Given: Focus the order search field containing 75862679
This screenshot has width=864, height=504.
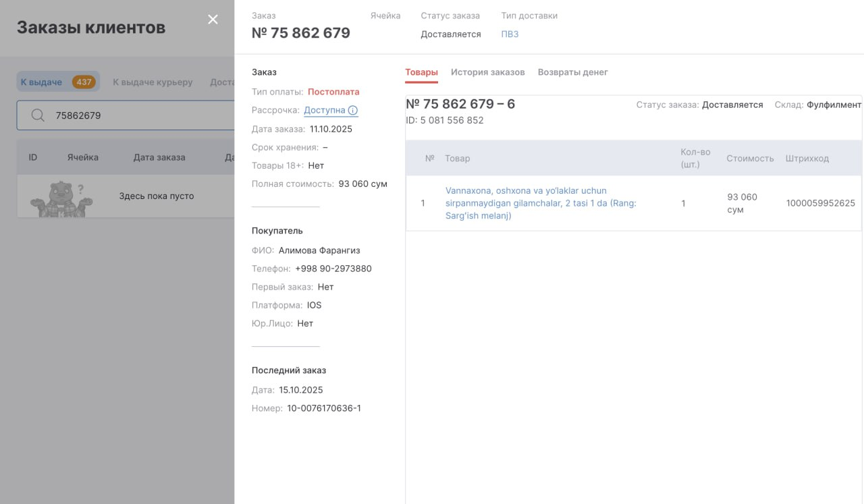Looking at the screenshot, I should tap(126, 115).
